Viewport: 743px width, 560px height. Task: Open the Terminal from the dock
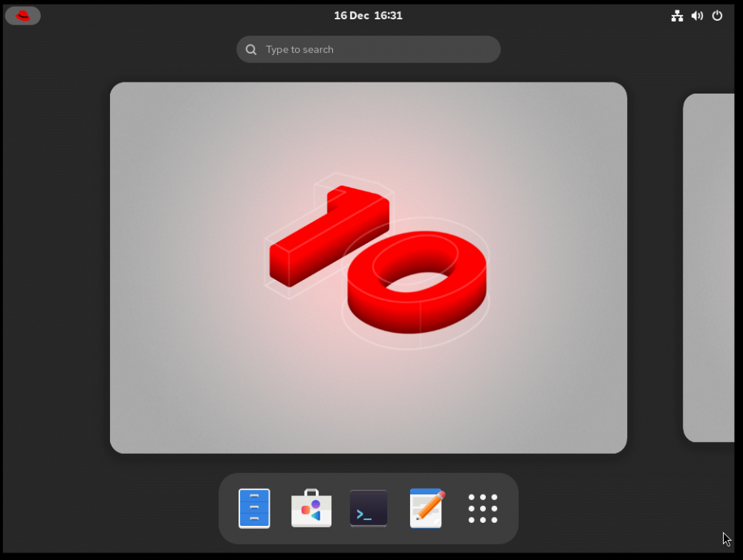[368, 508]
